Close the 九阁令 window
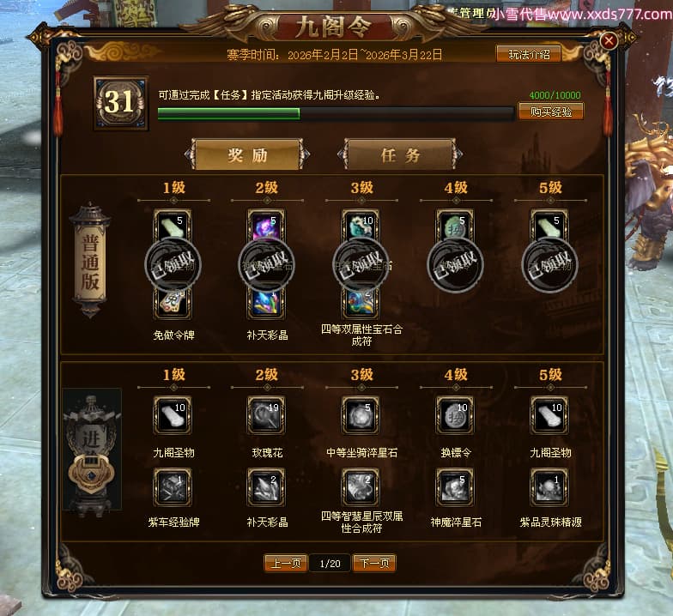 point(609,41)
